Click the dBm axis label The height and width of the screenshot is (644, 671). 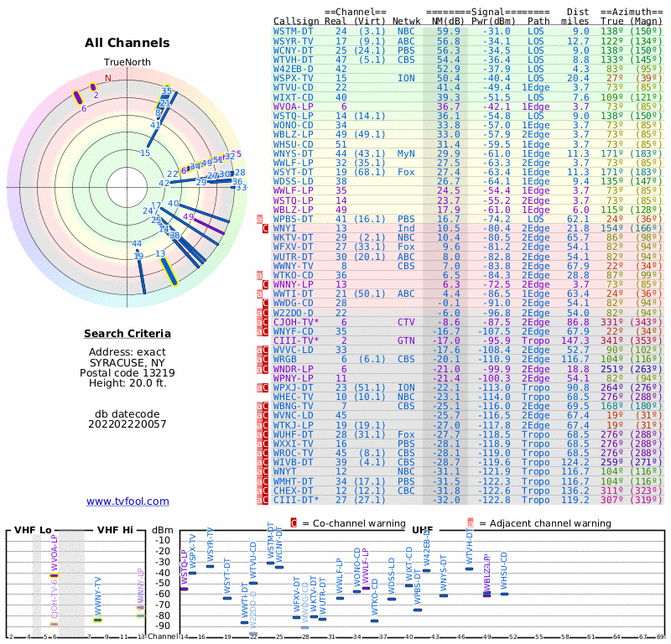point(163,530)
